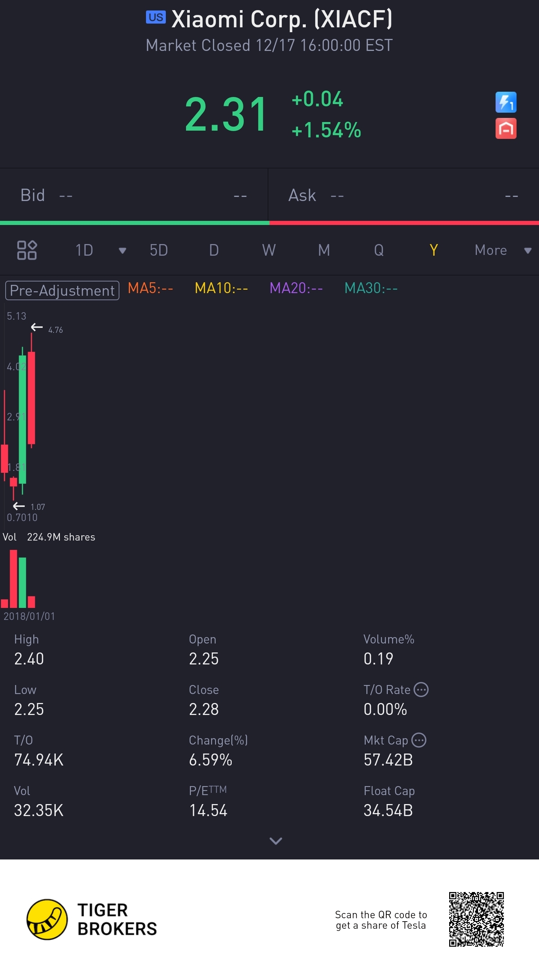This screenshot has height=980, width=539.
Task: Tap the Ask price panel
Action: (404, 195)
